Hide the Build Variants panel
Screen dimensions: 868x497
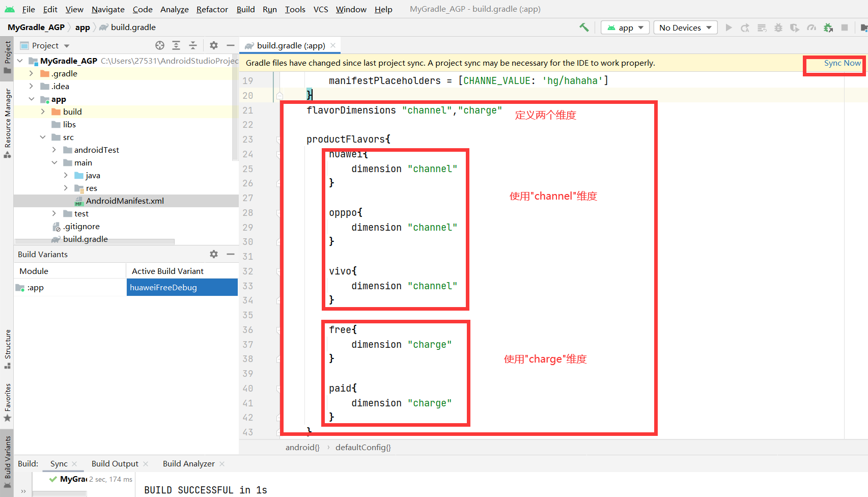pos(230,254)
